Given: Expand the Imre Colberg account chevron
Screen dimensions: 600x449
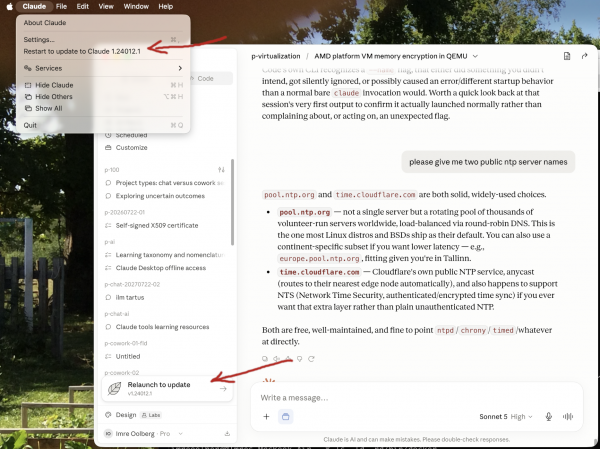Looking at the screenshot, I should tap(180, 434).
